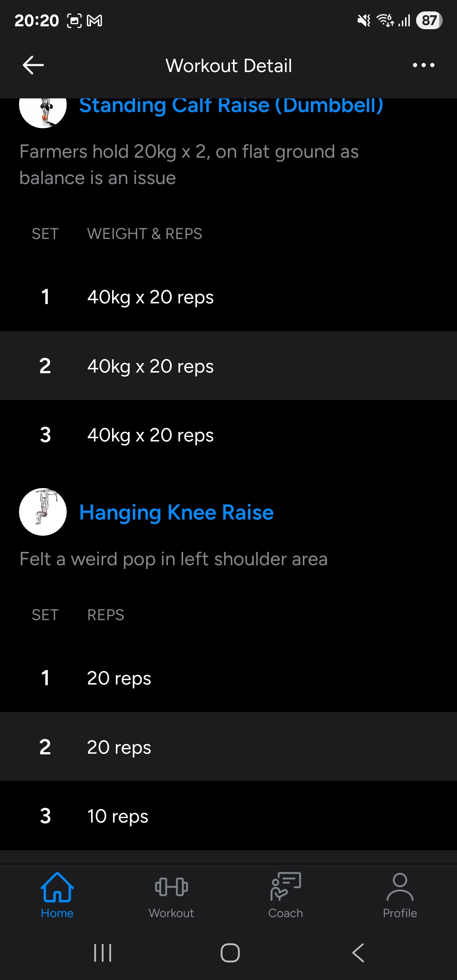Tap the back arrow in header
This screenshot has height=980, width=457.
[33, 65]
